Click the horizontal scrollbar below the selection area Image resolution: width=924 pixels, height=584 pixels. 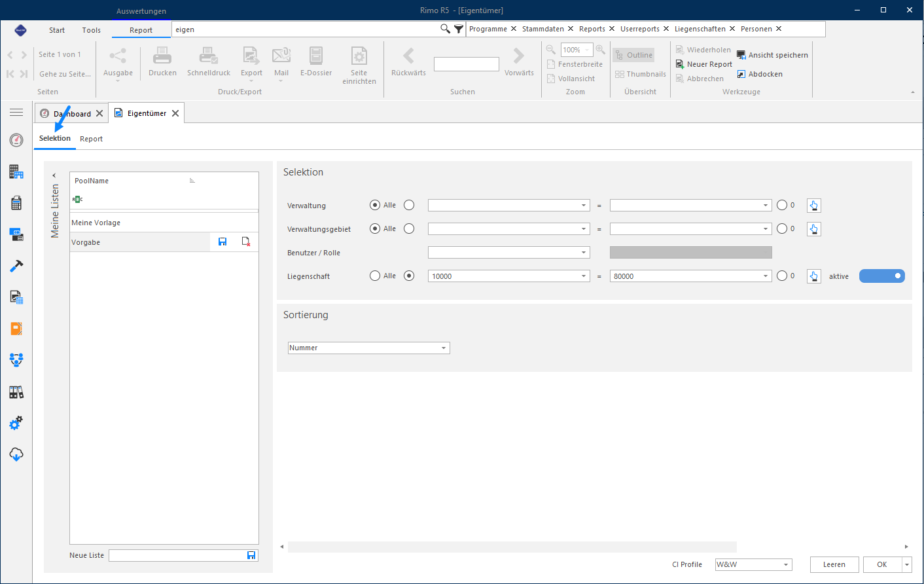pyautogui.click(x=512, y=547)
